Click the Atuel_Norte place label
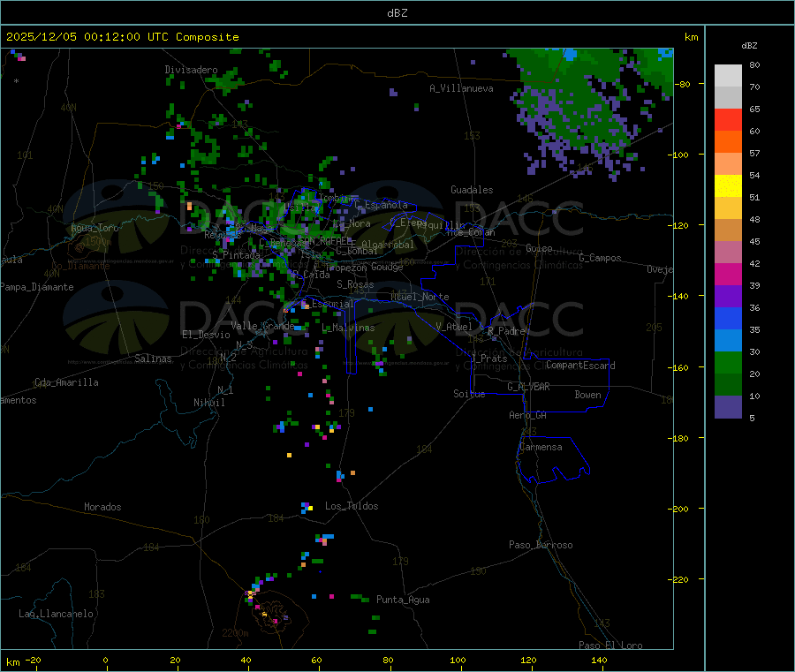Screen dimensions: 795x672 420,297
